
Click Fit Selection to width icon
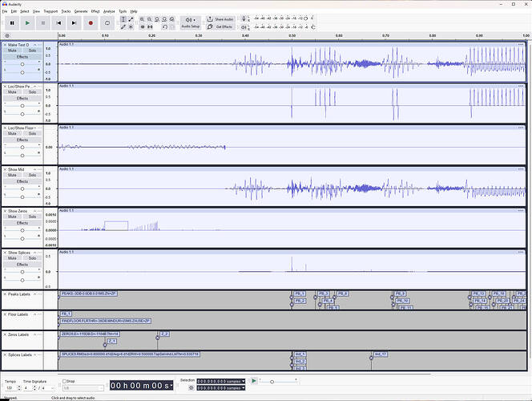click(157, 19)
